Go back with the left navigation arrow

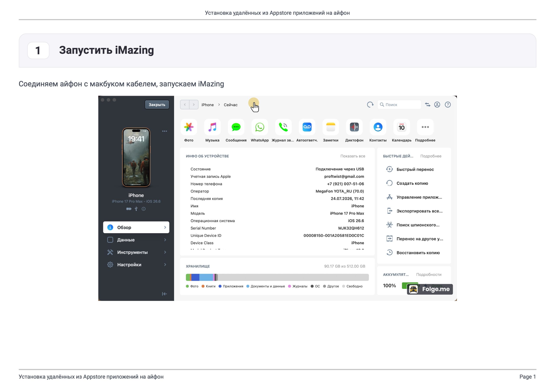pos(185,105)
